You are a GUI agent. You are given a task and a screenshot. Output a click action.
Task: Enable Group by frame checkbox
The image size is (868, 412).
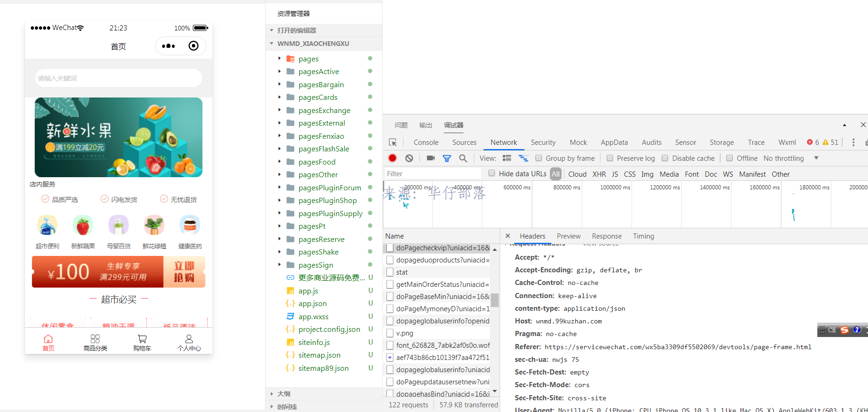click(x=539, y=158)
